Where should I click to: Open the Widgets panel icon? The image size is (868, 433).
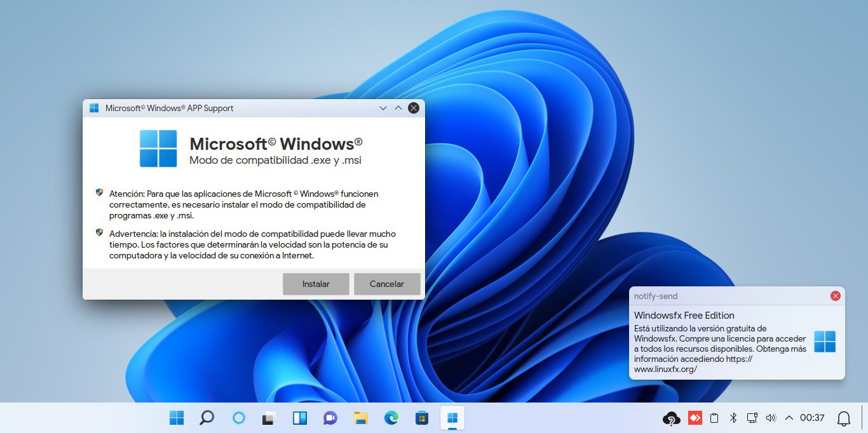pyautogui.click(x=299, y=418)
